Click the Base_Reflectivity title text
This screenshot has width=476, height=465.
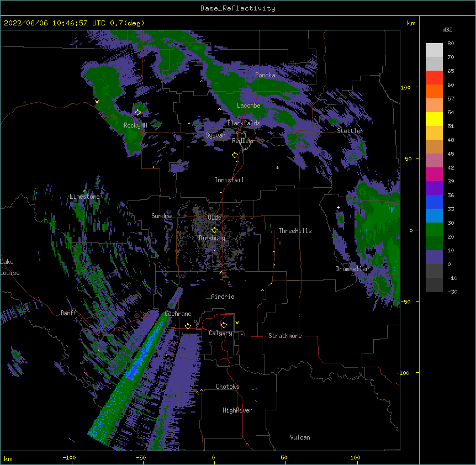click(x=238, y=8)
